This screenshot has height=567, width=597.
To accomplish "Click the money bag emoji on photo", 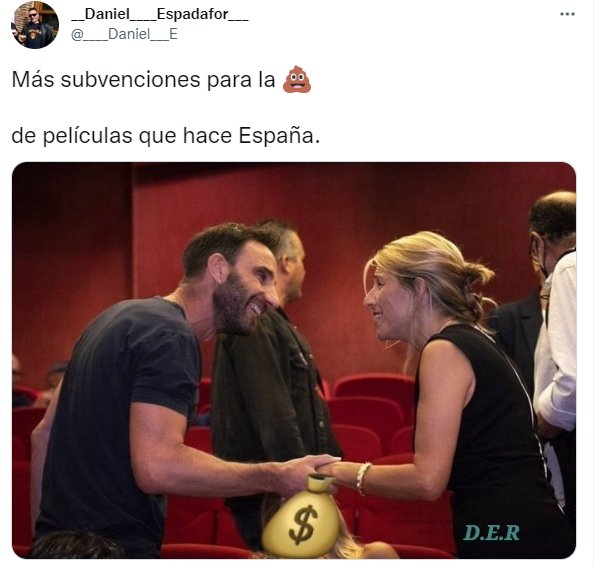I will coord(301,516).
